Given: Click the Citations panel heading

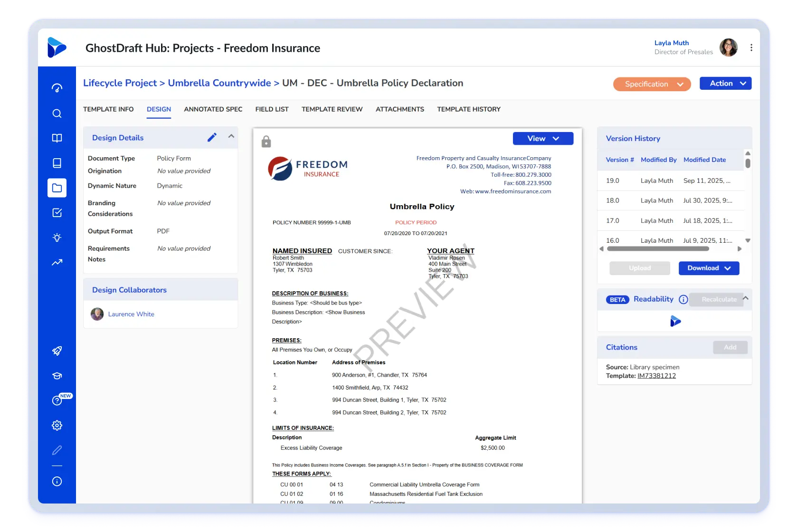Looking at the screenshot, I should point(621,347).
